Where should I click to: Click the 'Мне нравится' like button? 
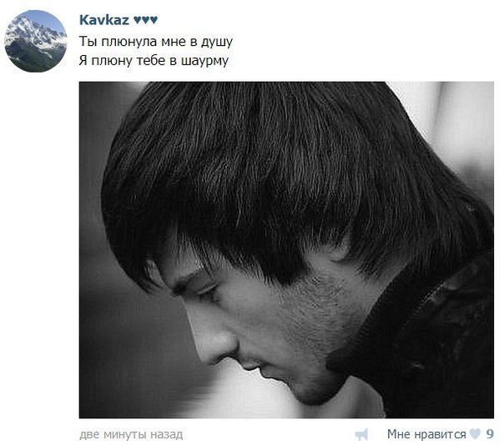pyautogui.click(x=426, y=434)
